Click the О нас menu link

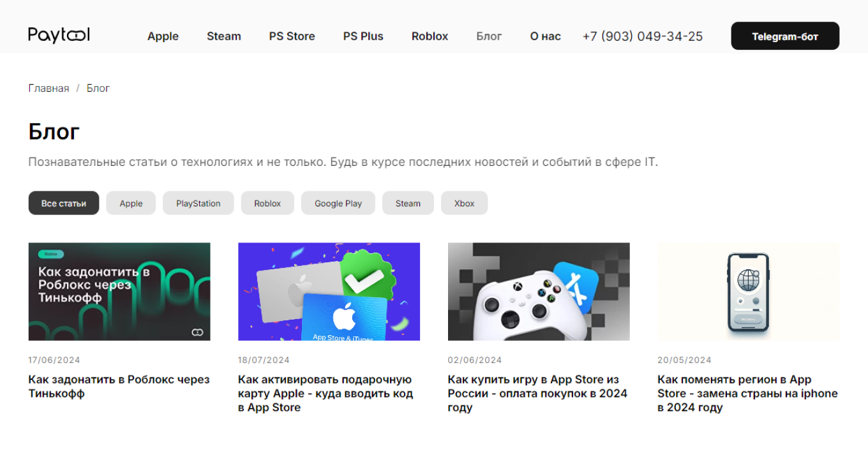click(x=545, y=36)
